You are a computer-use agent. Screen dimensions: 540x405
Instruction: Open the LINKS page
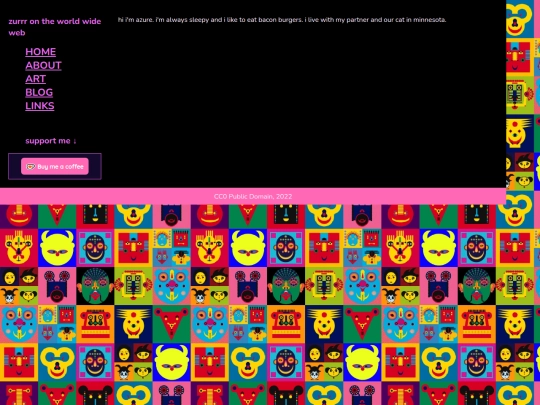pyautogui.click(x=40, y=106)
